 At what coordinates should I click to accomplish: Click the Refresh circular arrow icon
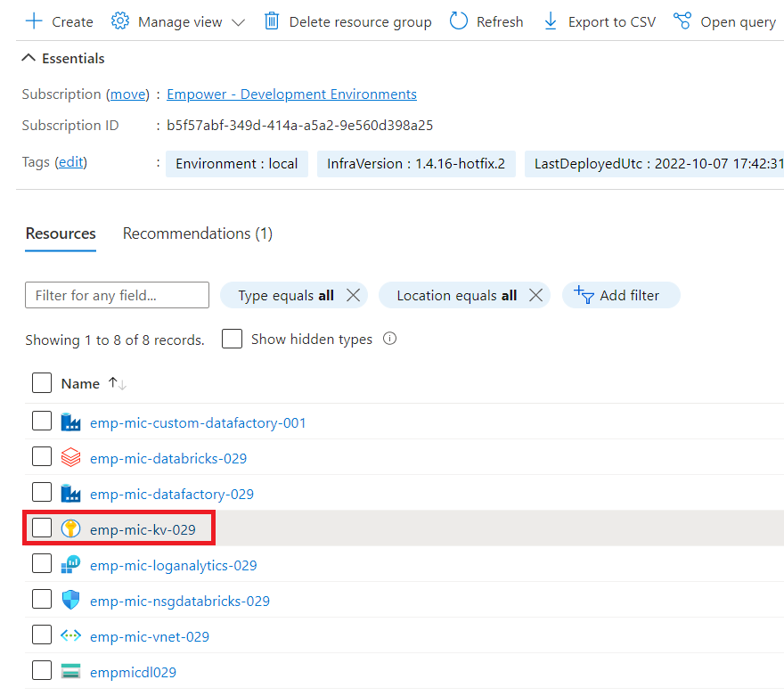tap(459, 21)
